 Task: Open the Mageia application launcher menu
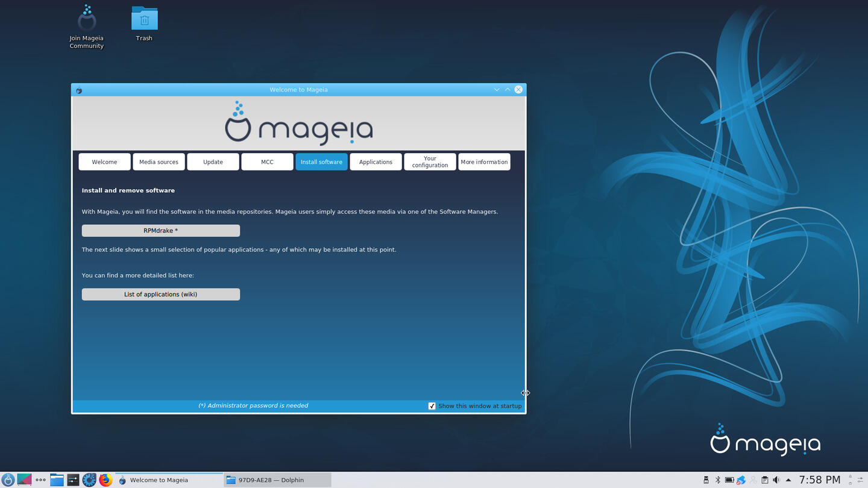pyautogui.click(x=8, y=480)
